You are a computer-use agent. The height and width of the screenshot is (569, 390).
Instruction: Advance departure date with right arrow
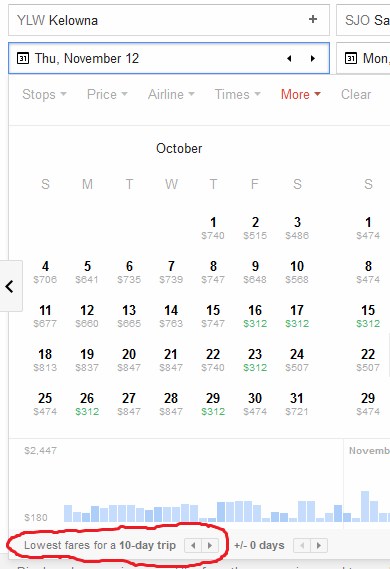[313, 58]
